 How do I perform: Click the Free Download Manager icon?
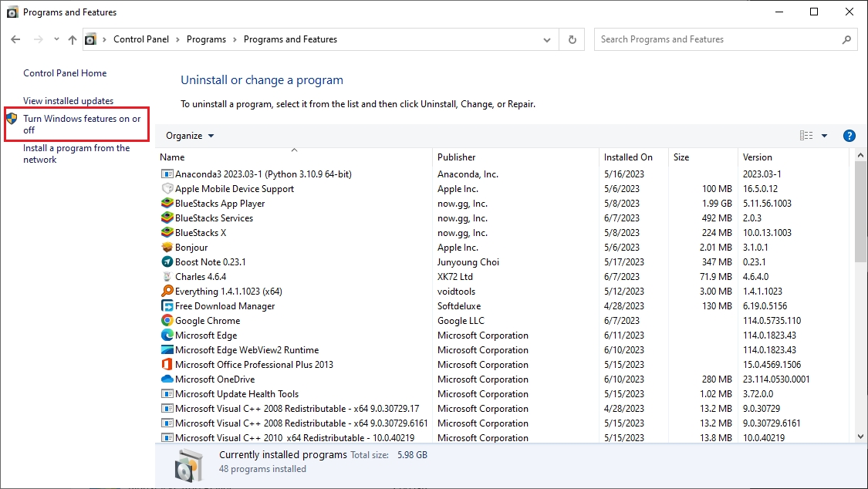pos(167,306)
